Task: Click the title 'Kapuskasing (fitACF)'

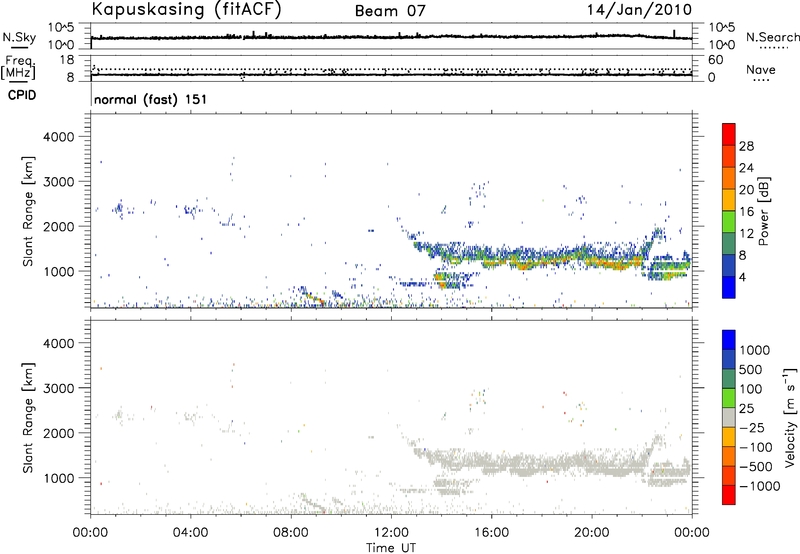Action: coord(186,9)
